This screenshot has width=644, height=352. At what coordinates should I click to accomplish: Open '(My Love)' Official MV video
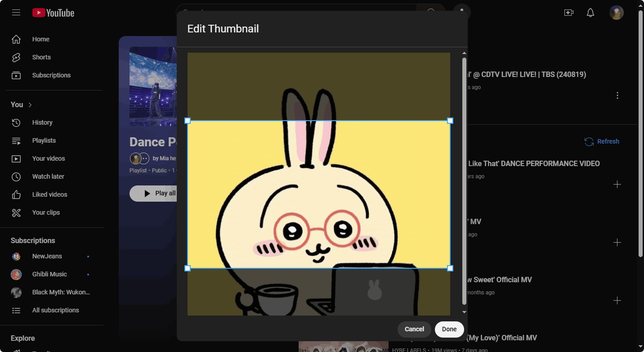pos(502,338)
